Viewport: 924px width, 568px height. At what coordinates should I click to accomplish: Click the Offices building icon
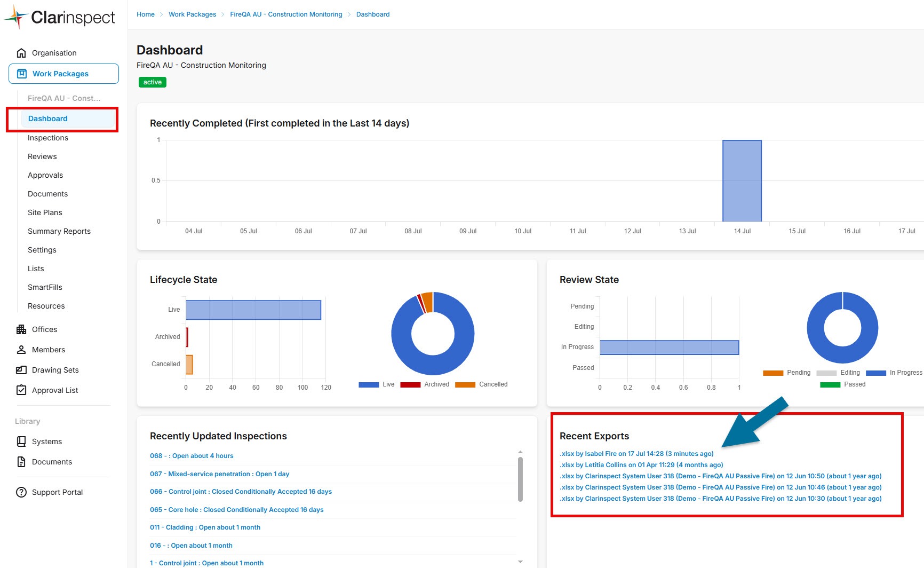point(21,329)
